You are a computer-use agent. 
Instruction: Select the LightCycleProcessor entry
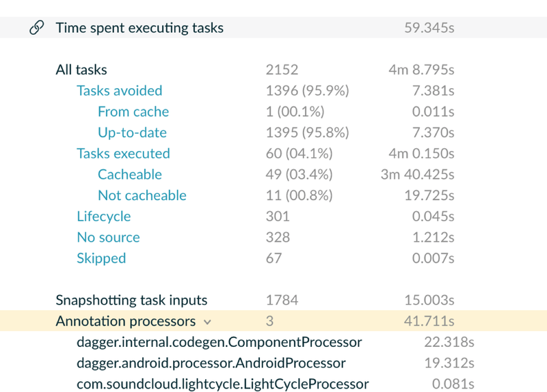(x=223, y=384)
